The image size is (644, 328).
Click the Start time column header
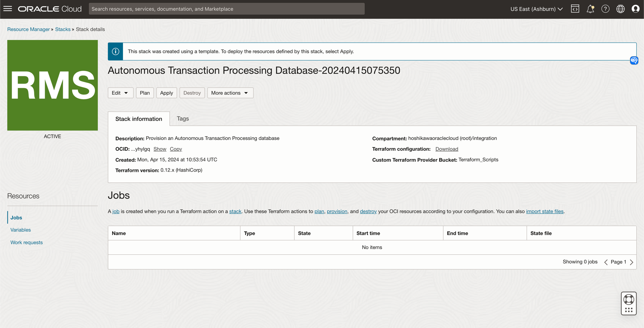[x=398, y=233]
